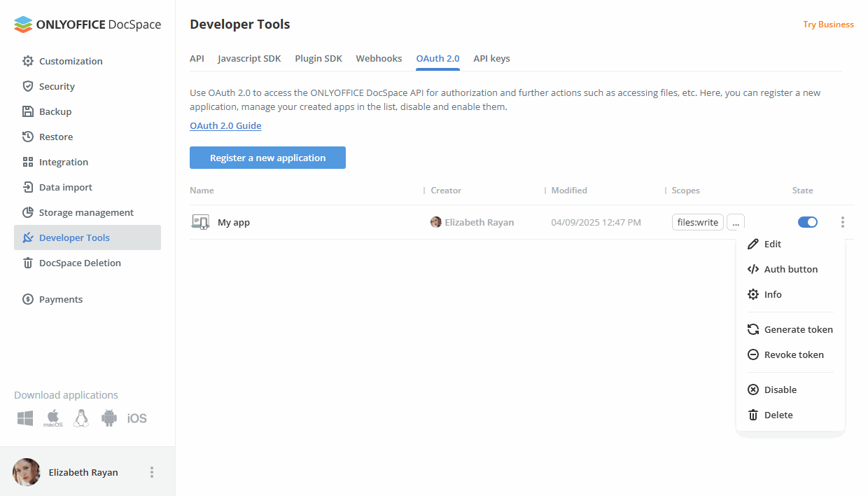The width and height of the screenshot is (868, 496).
Task: Select Storage management in sidebar
Action: tap(86, 212)
